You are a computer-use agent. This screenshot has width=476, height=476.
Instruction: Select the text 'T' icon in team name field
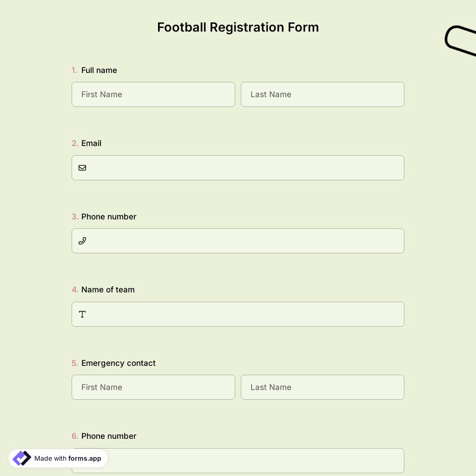82,314
